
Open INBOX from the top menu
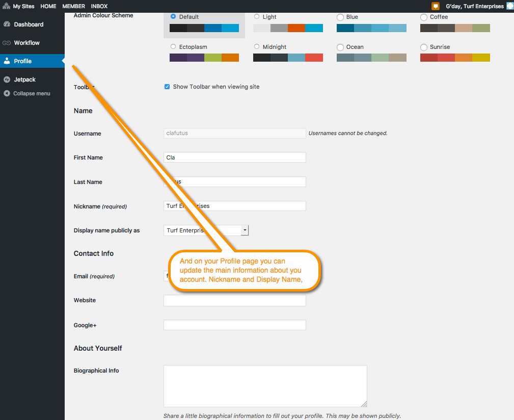pyautogui.click(x=99, y=6)
